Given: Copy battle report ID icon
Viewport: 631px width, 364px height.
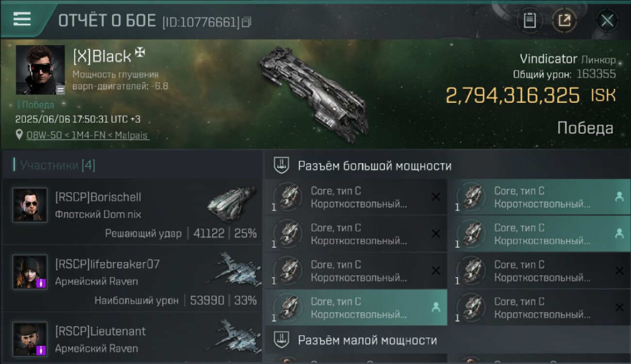Looking at the screenshot, I should tap(247, 22).
